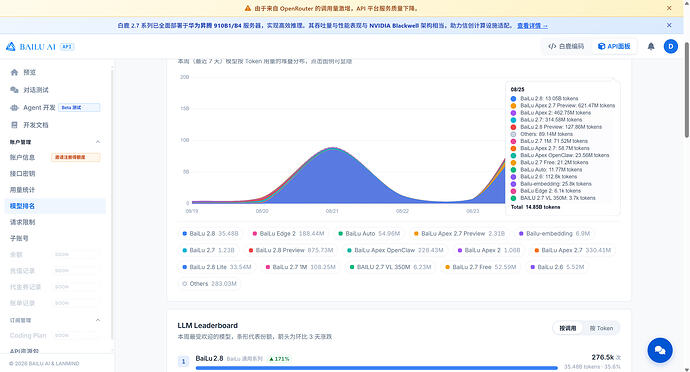Click the home icon beside 预览
The width and height of the screenshot is (690, 372).
click(x=14, y=72)
